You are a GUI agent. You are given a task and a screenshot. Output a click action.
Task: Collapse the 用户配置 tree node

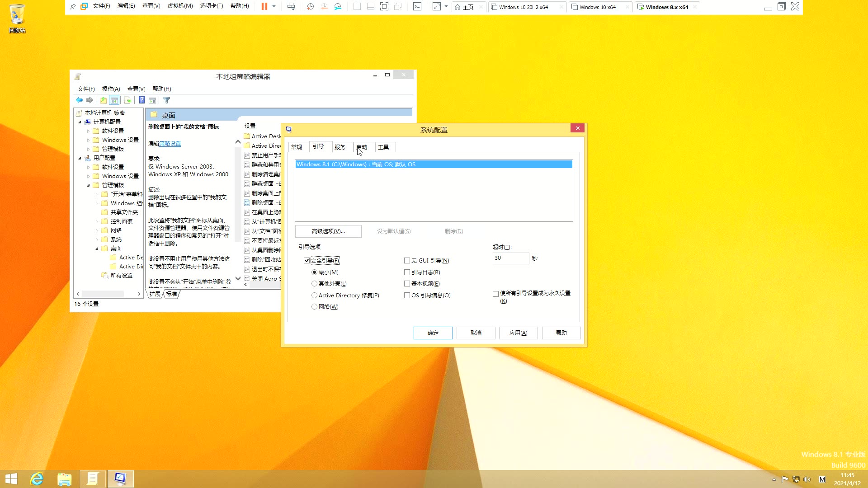tap(80, 158)
